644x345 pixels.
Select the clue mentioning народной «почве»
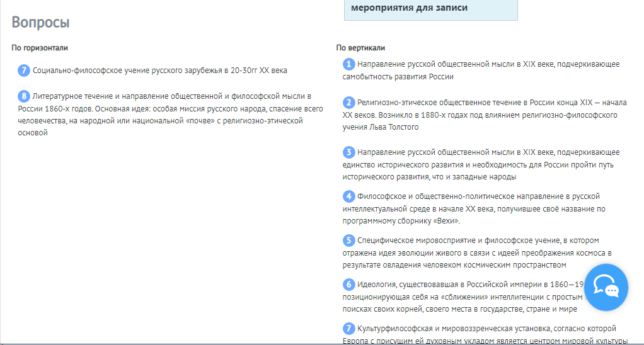coord(170,115)
